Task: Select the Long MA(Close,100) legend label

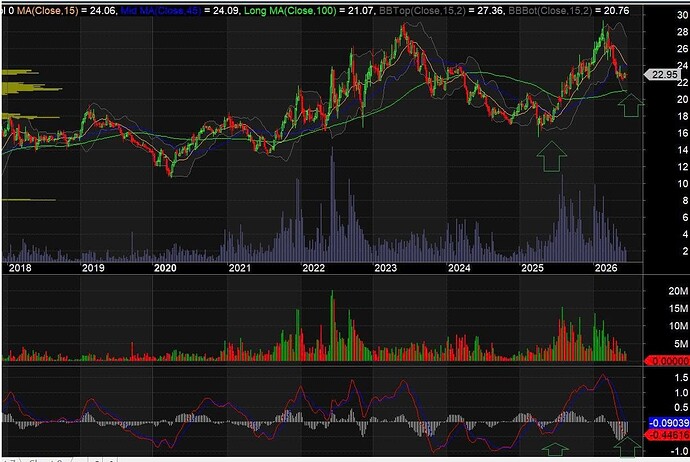Action: tap(290, 11)
